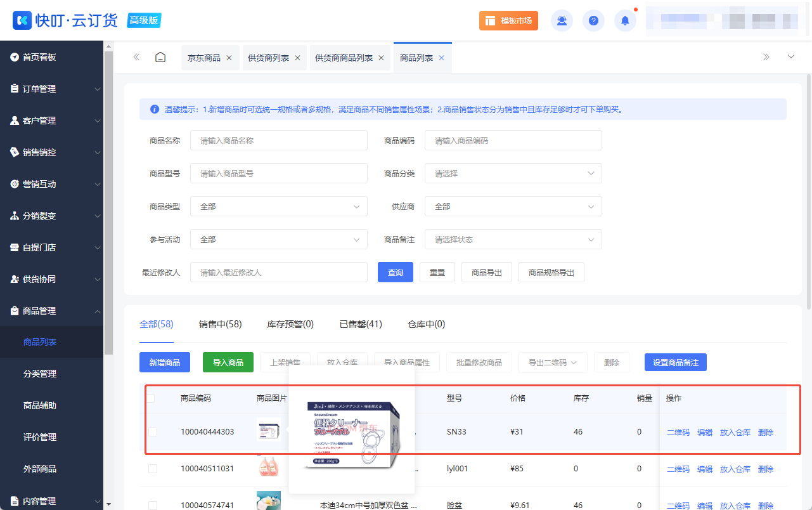Click the 最近修改人 input field
Screen dimensions: 812x510
click(x=279, y=272)
